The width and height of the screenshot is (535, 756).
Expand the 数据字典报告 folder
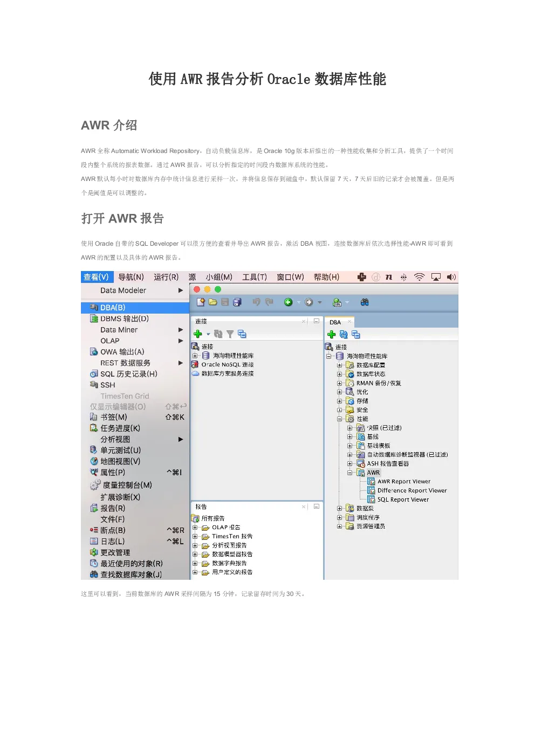(x=195, y=563)
